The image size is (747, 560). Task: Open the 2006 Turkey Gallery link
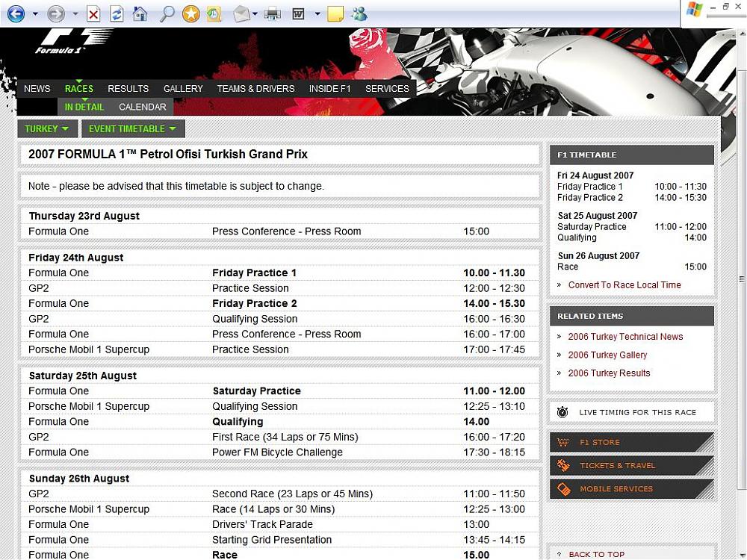[x=607, y=355]
